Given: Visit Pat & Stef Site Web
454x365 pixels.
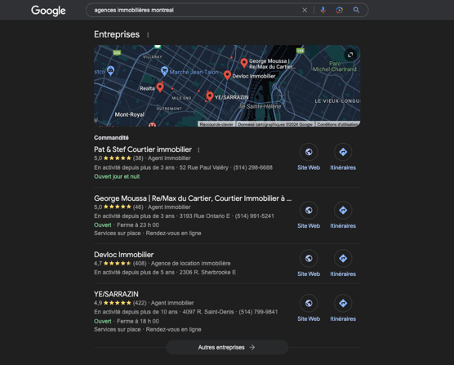Looking at the screenshot, I should [309, 157].
